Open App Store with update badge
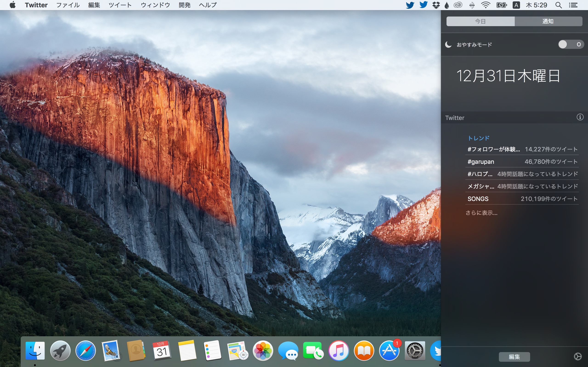The image size is (588, 367). point(389,351)
